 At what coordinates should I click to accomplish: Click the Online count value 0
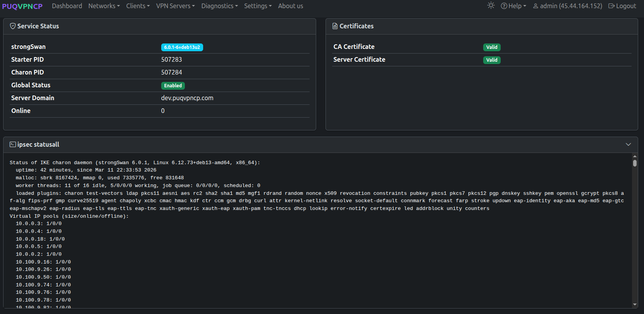pos(163,111)
